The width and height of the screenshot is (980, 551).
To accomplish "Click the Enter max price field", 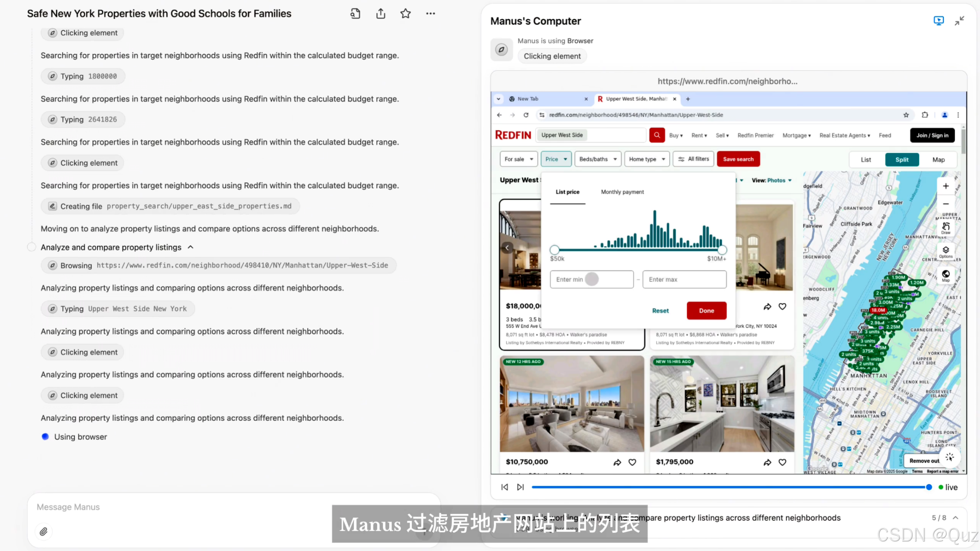I will pyautogui.click(x=684, y=279).
